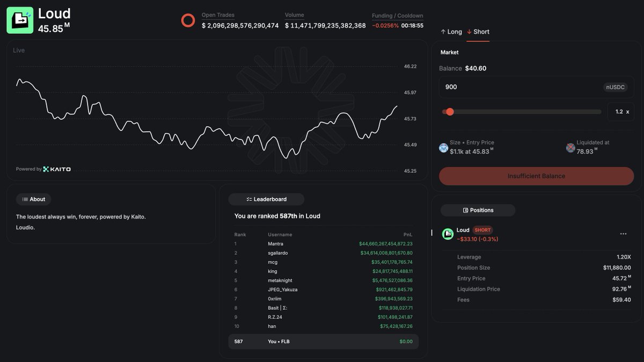
Task: Select the han leaderboard row
Action: 323,326
